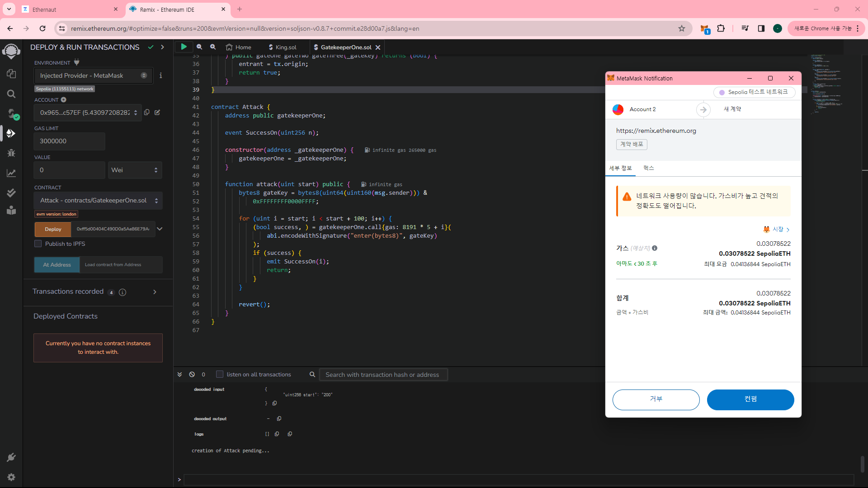Add a new account plus icon
The height and width of the screenshot is (488, 868).
64,99
